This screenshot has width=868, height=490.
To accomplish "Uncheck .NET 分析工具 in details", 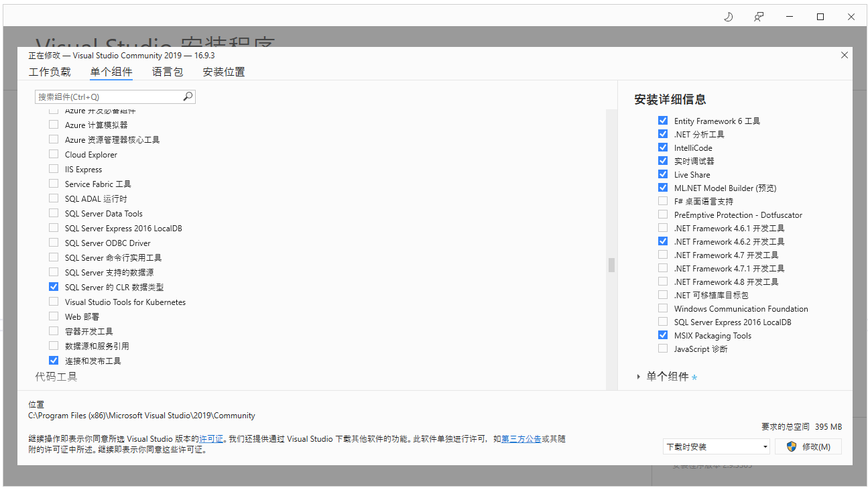I will click(663, 134).
